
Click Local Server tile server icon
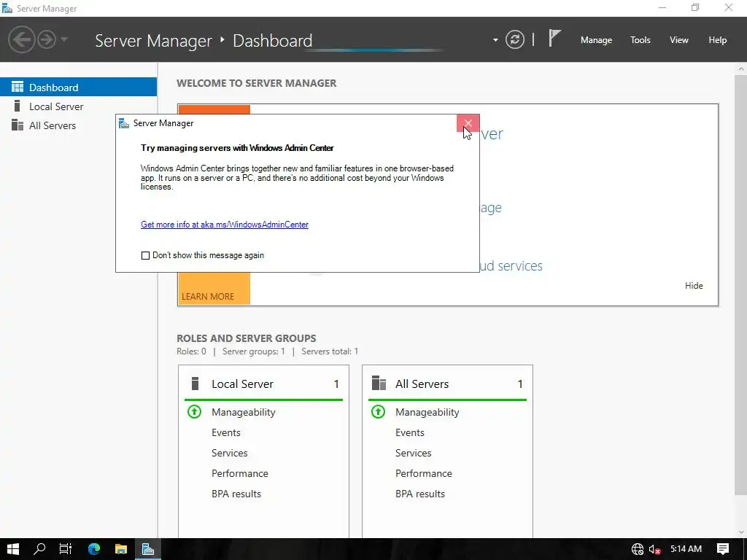(x=194, y=384)
